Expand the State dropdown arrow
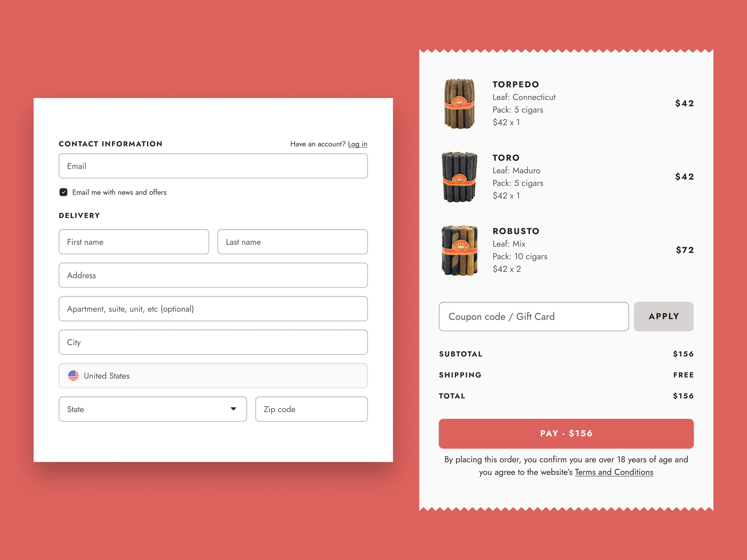Viewport: 747px width, 560px height. click(233, 409)
